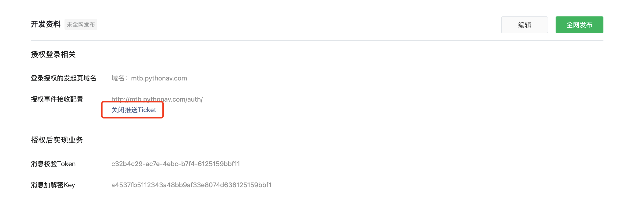Click the 编辑 button
The width and height of the screenshot is (644, 198).
coord(524,25)
